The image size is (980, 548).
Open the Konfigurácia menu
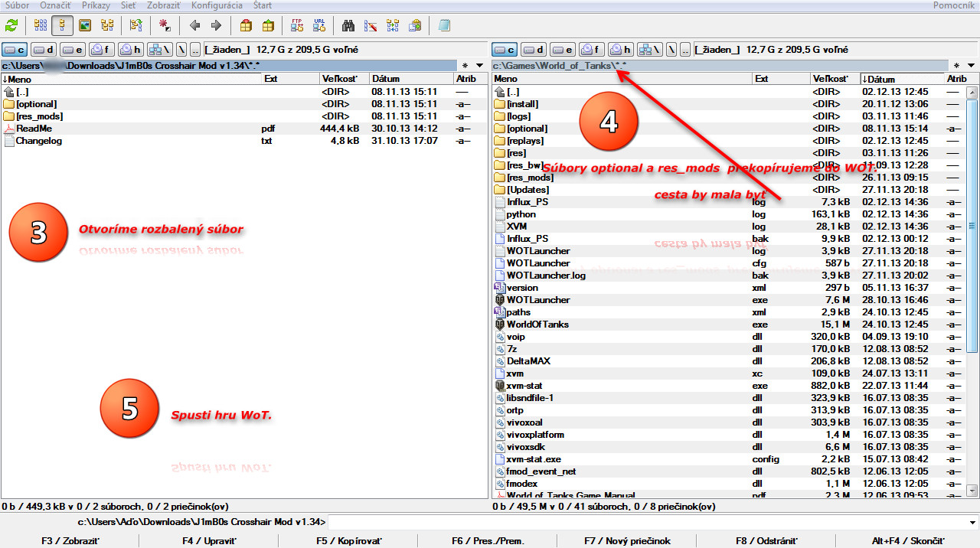[217, 5]
